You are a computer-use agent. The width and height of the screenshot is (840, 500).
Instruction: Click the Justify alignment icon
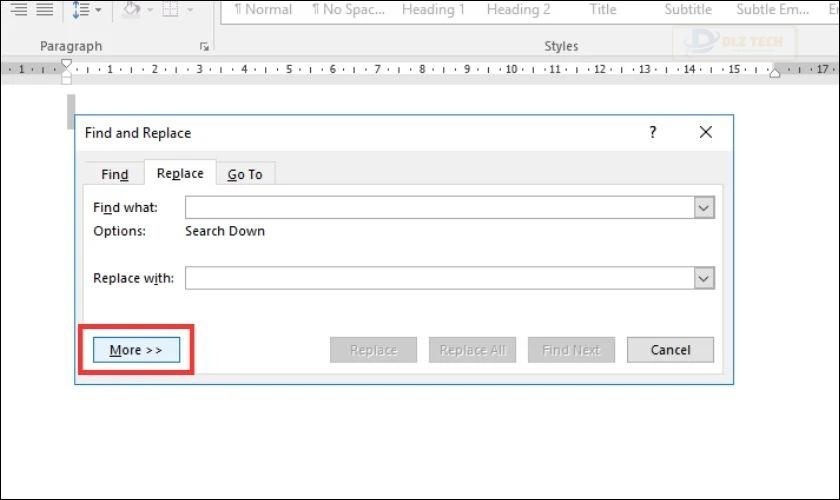click(x=44, y=9)
